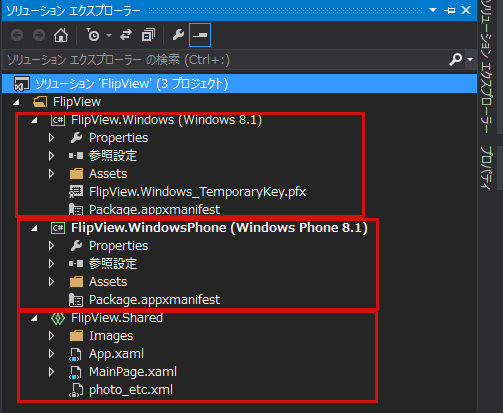Collapse the FlipView.WindowsPhone project
Image resolution: width=503 pixels, height=413 pixels.
point(34,228)
